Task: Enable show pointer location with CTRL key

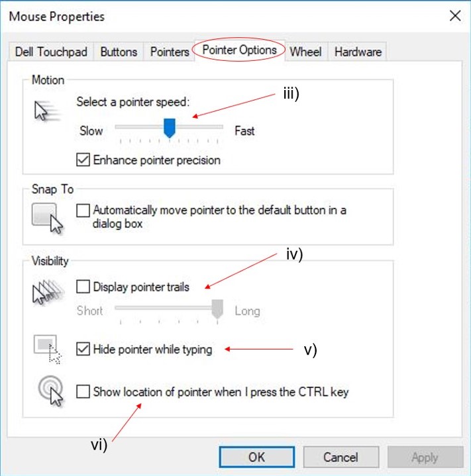Action: pyautogui.click(x=83, y=392)
